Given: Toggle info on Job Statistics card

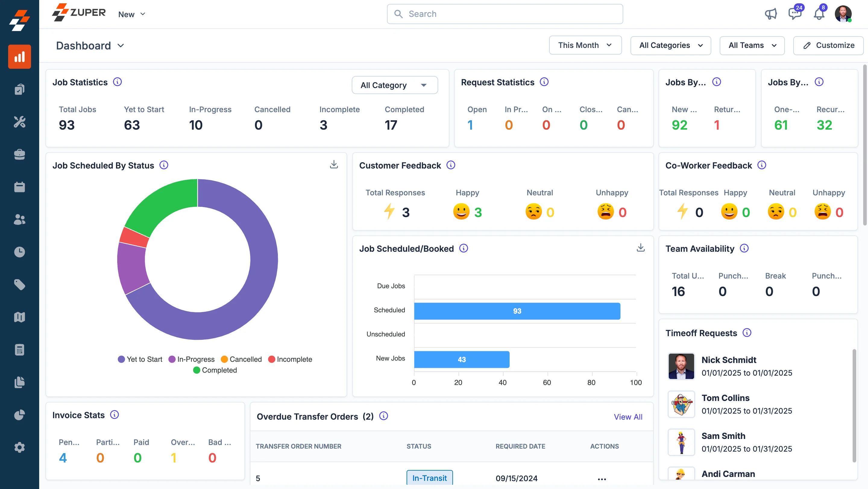Looking at the screenshot, I should tap(118, 82).
